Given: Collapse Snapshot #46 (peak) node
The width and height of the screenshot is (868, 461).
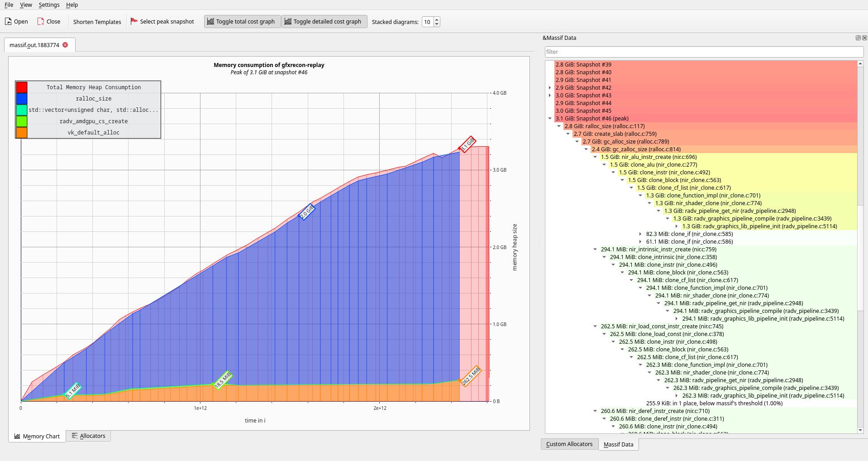Looking at the screenshot, I should pyautogui.click(x=550, y=119).
